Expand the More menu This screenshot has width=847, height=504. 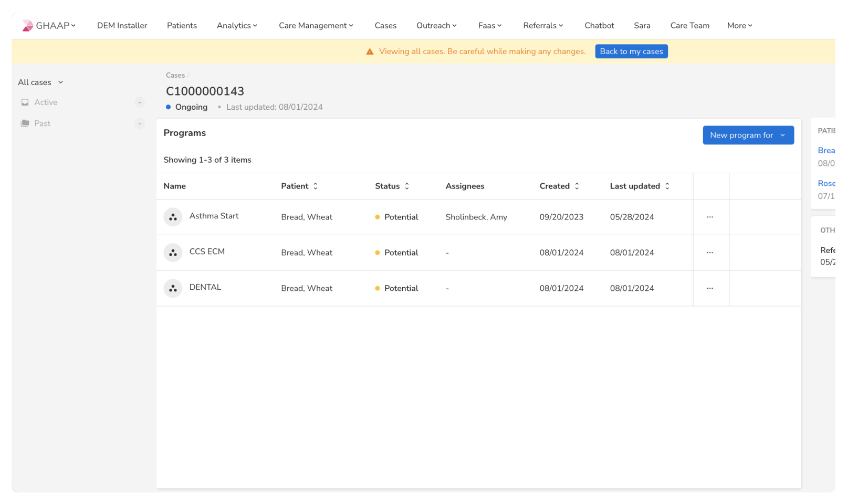click(x=740, y=26)
